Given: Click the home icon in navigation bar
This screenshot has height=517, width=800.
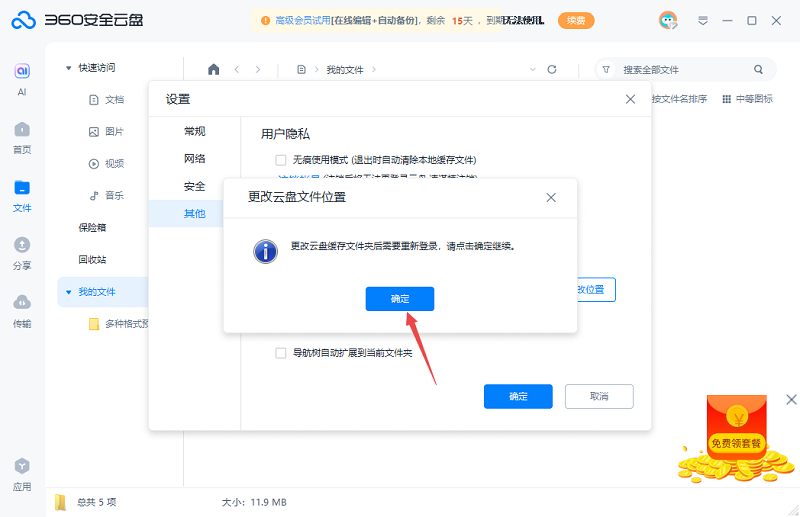Looking at the screenshot, I should coord(214,69).
